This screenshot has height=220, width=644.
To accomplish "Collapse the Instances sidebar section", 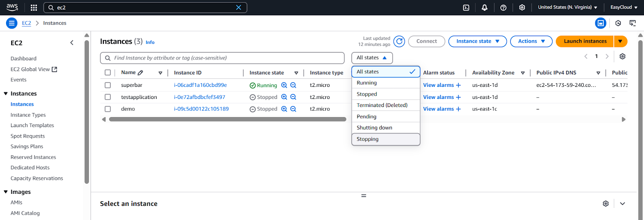I will coord(6,94).
